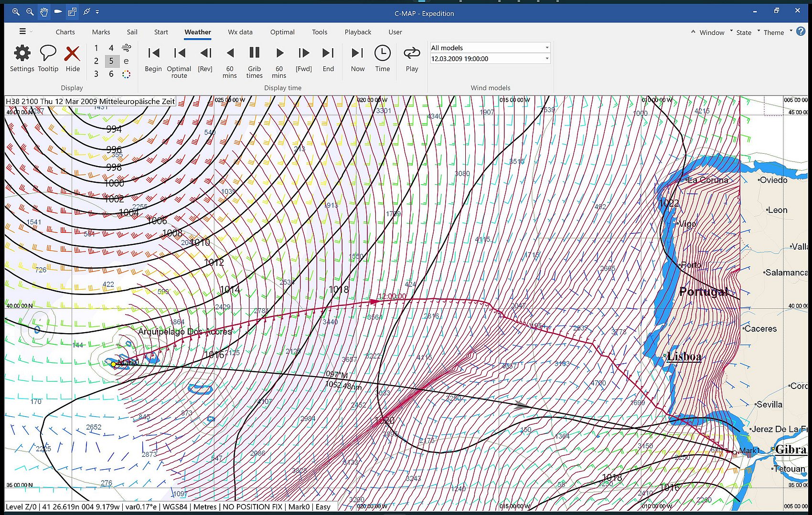
Task: Toggle the wind streamline display icon
Action: [126, 48]
